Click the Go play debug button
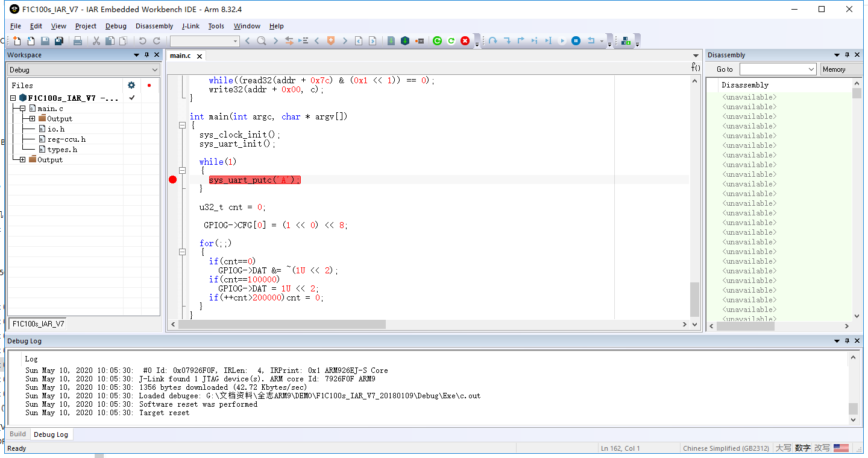 (562, 41)
